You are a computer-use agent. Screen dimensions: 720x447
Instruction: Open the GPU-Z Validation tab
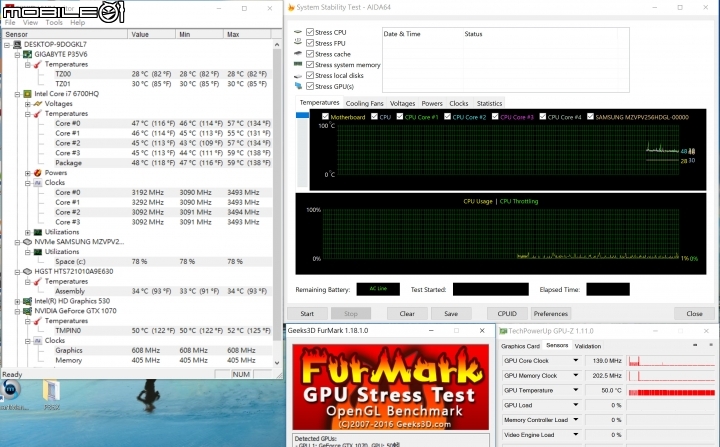click(x=588, y=346)
